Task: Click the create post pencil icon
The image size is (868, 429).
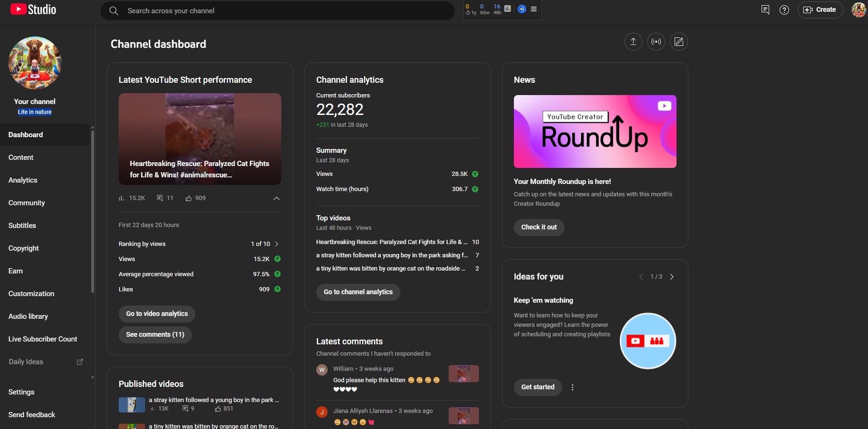Action: [x=678, y=42]
